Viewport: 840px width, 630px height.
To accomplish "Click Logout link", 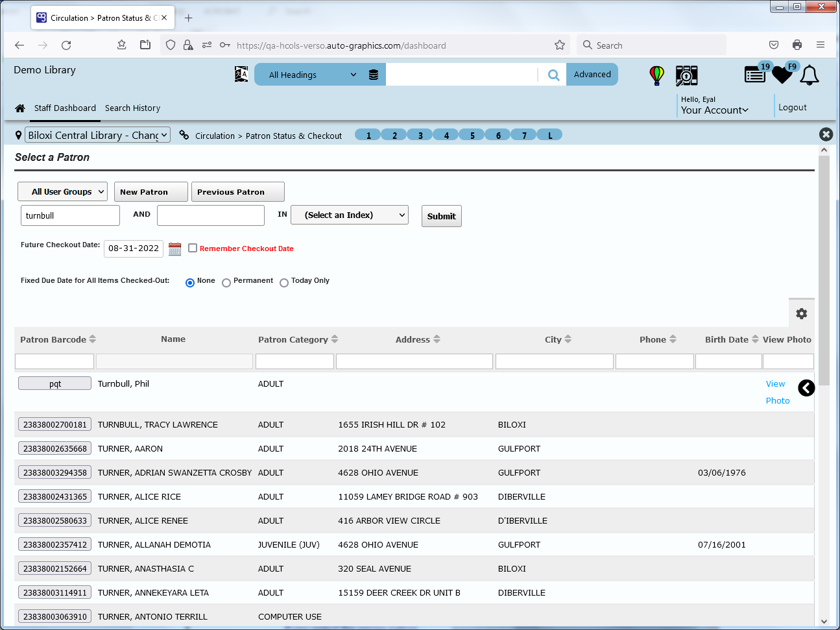I will click(793, 108).
